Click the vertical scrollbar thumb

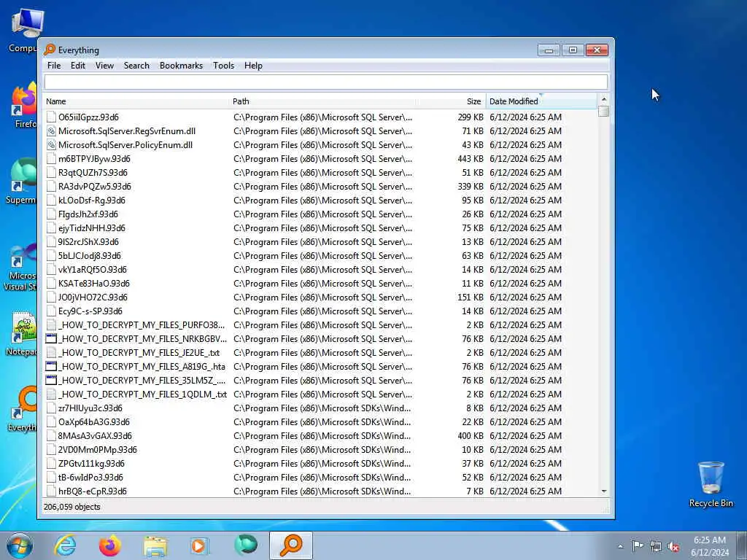pyautogui.click(x=603, y=112)
